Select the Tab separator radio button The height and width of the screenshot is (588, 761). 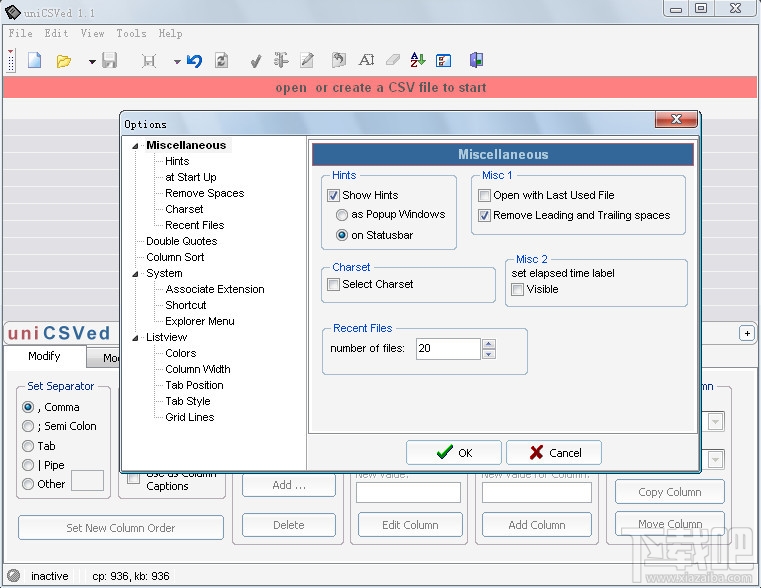(28, 446)
